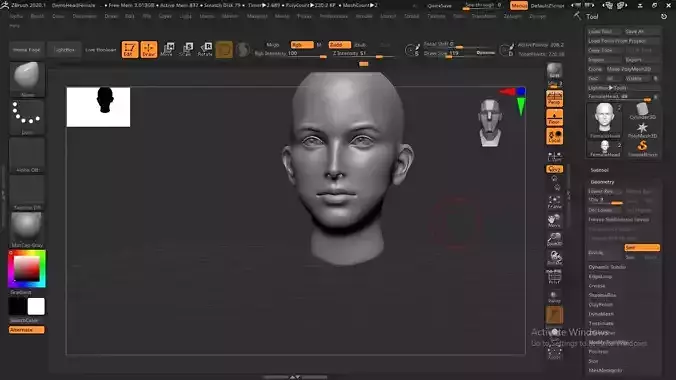676x380 pixels.
Task: Toggle Smt option next to Divide
Action: pos(642,248)
